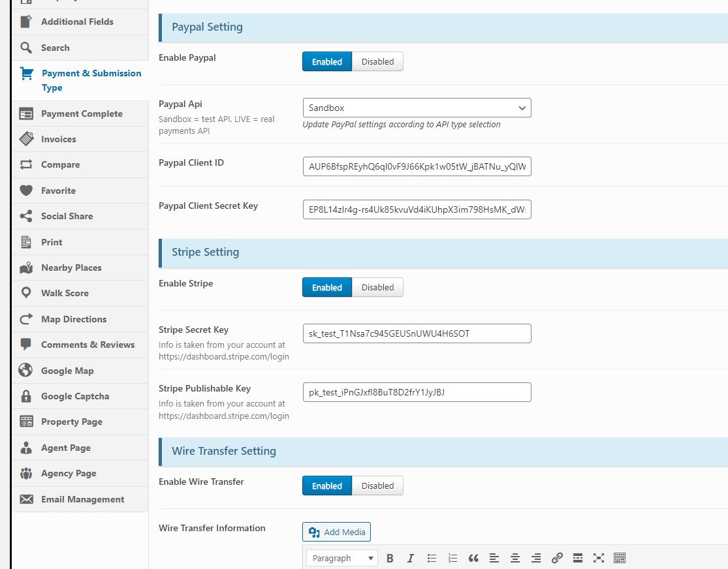Click the Social Share icon
The height and width of the screenshot is (569, 728).
pos(27,216)
